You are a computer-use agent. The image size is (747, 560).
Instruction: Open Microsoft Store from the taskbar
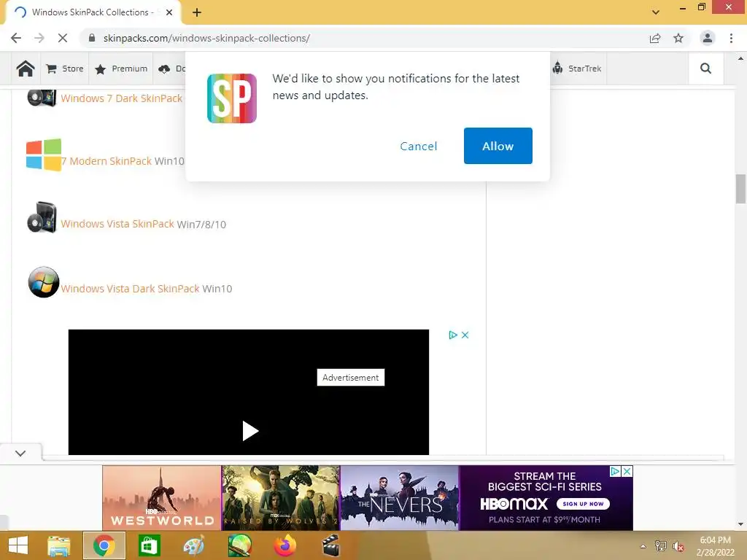point(149,545)
